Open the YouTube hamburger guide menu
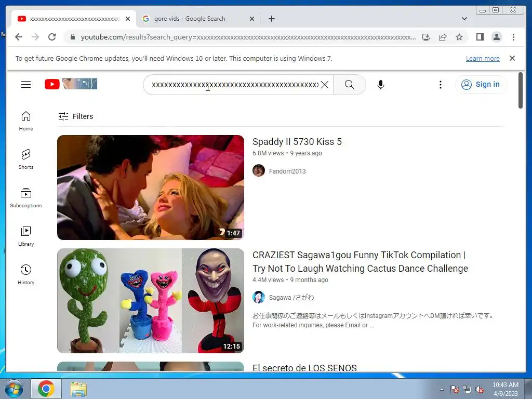This screenshot has width=532, height=399. point(26,84)
